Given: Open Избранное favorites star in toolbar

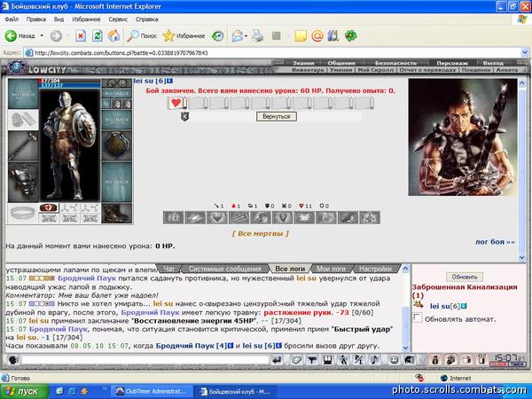Looking at the screenshot, I should [x=184, y=35].
